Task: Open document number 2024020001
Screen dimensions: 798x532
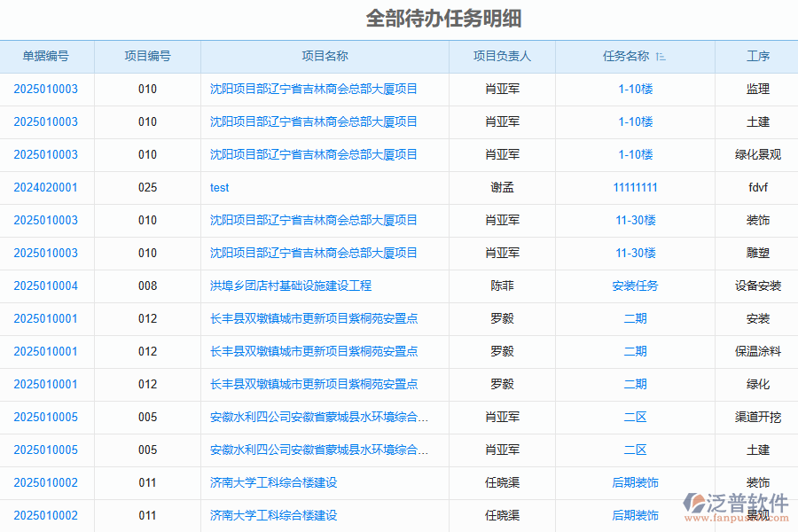Action: [x=46, y=187]
